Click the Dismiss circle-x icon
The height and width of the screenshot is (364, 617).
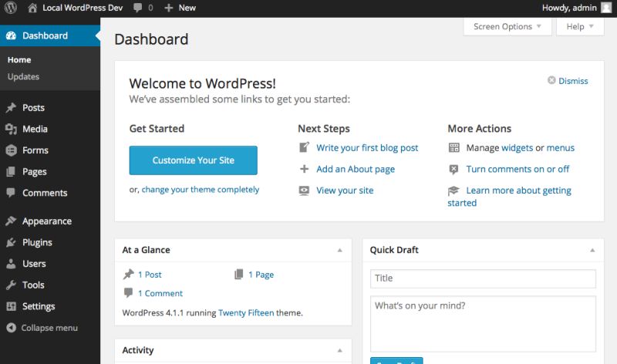point(551,80)
